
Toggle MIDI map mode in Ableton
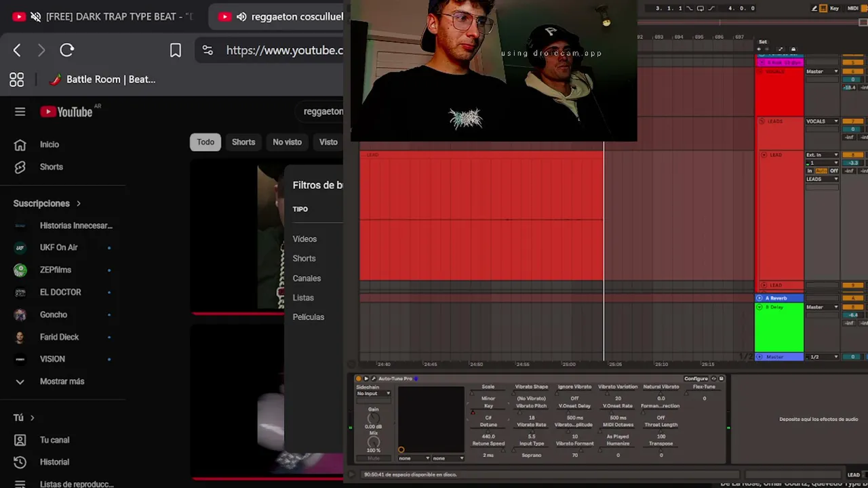click(852, 8)
